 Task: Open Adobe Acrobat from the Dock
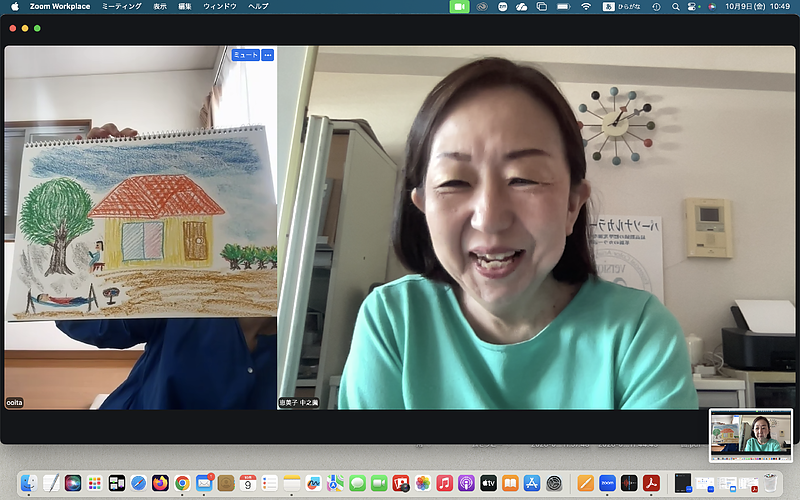(x=651, y=483)
